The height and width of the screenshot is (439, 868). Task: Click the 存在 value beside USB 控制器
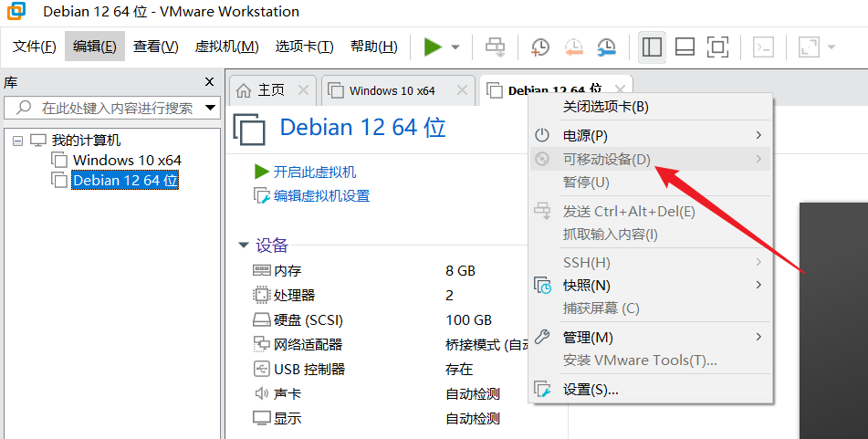[459, 370]
